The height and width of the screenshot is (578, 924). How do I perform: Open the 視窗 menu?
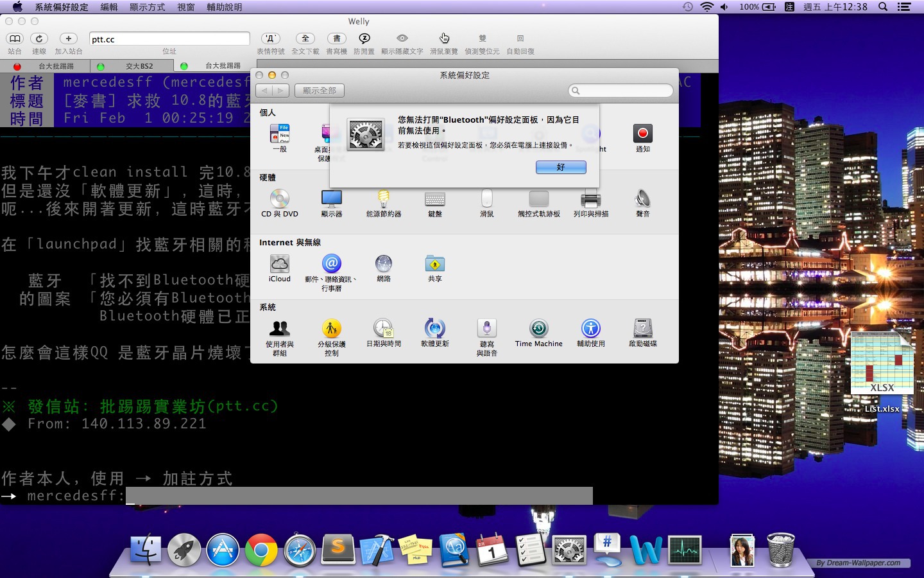click(186, 7)
